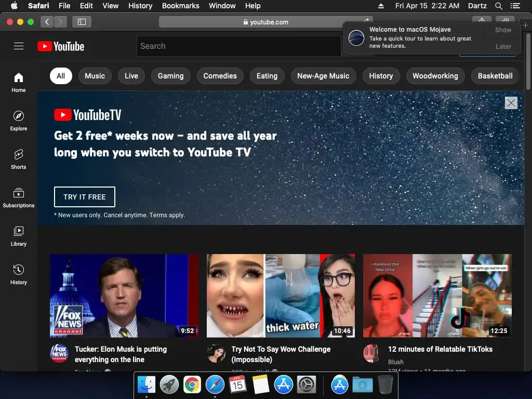The image size is (532, 399).
Task: Play the Relatable TikToks video thumbnail
Action: click(437, 296)
